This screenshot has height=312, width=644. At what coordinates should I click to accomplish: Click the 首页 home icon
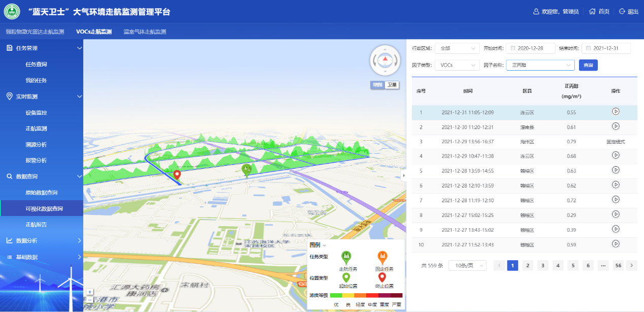(592, 12)
